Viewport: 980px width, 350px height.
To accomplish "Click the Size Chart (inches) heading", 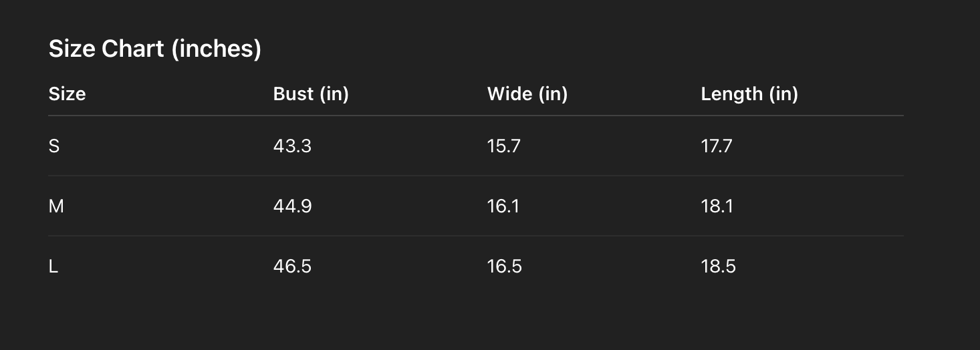I will [154, 49].
